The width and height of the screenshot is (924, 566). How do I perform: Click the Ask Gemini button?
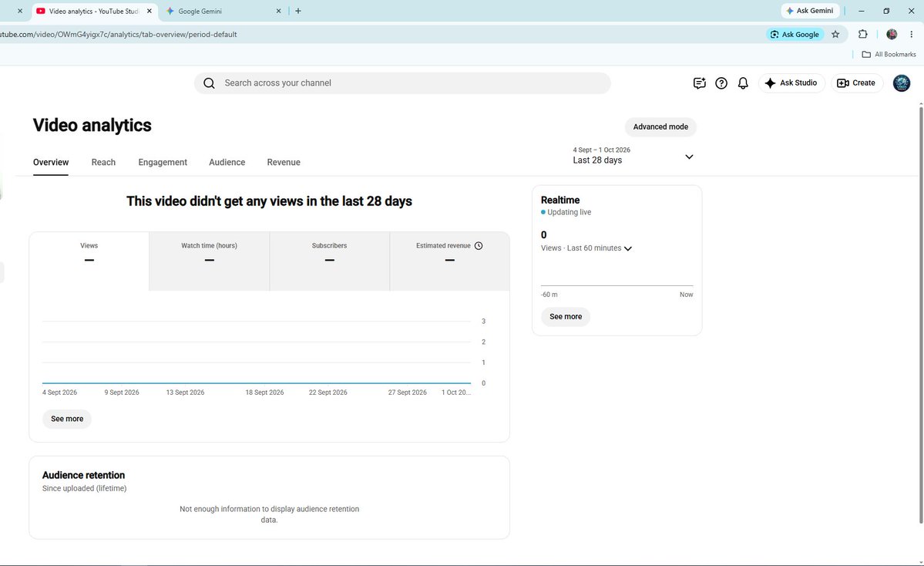[x=810, y=11]
